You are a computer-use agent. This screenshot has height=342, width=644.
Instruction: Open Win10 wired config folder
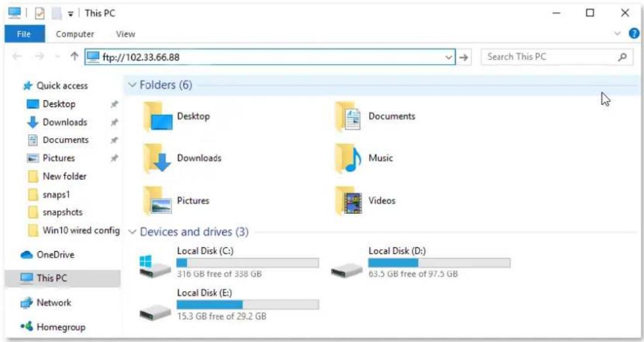(x=73, y=231)
